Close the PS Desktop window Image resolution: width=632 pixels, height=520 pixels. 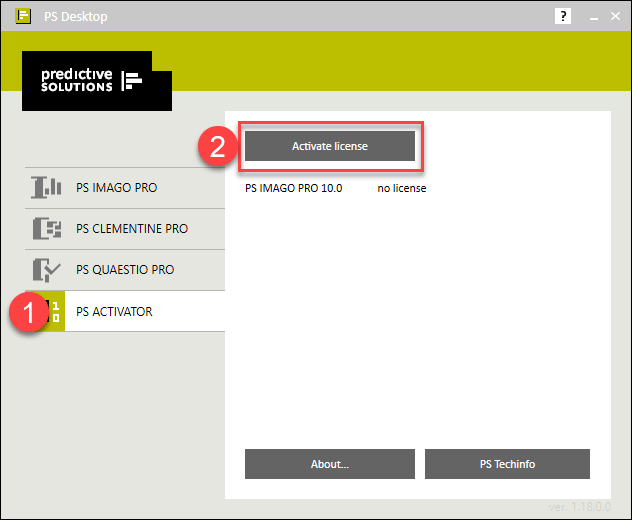[x=615, y=16]
